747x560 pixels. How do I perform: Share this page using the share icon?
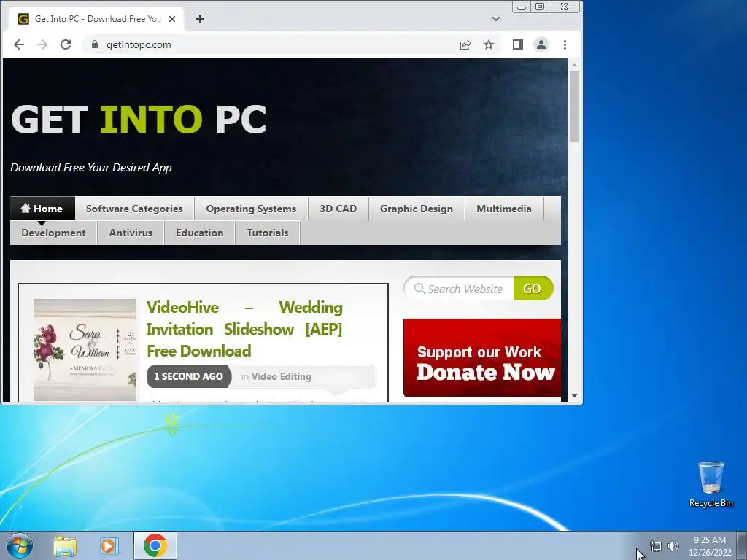pyautogui.click(x=465, y=44)
